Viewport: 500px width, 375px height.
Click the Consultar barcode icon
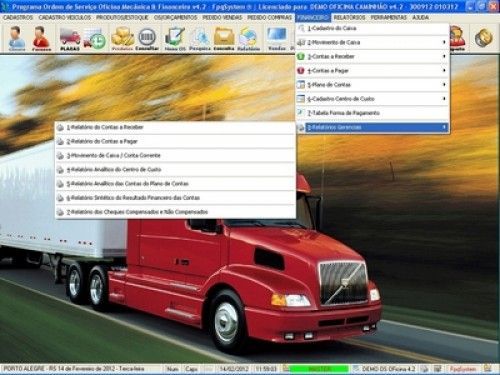(x=147, y=39)
